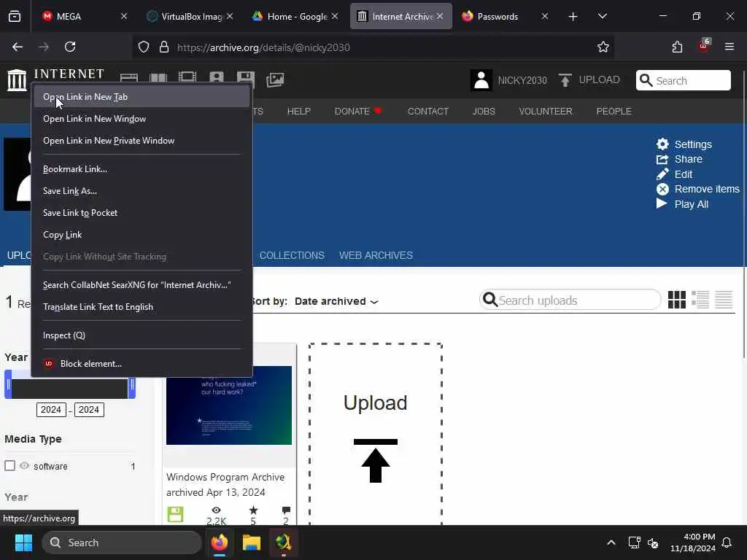Select Save Link As option
Image resolution: width=747 pixels, height=560 pixels.
click(x=142, y=191)
